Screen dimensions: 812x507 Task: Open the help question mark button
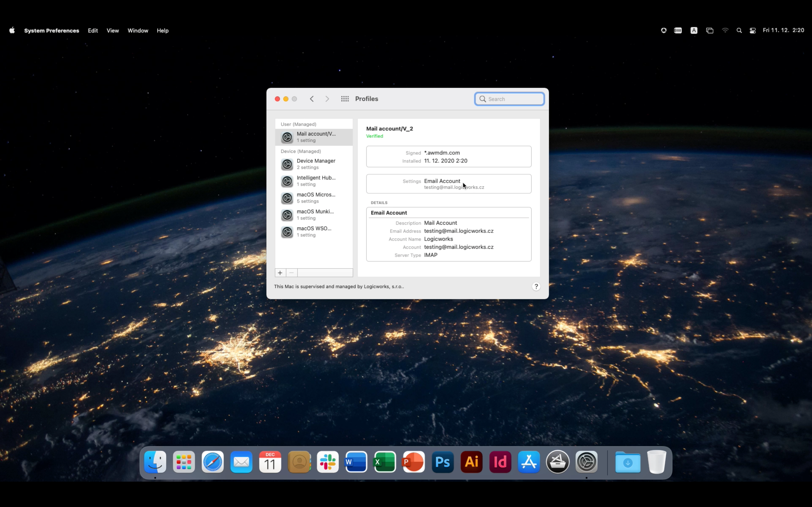pos(536,286)
